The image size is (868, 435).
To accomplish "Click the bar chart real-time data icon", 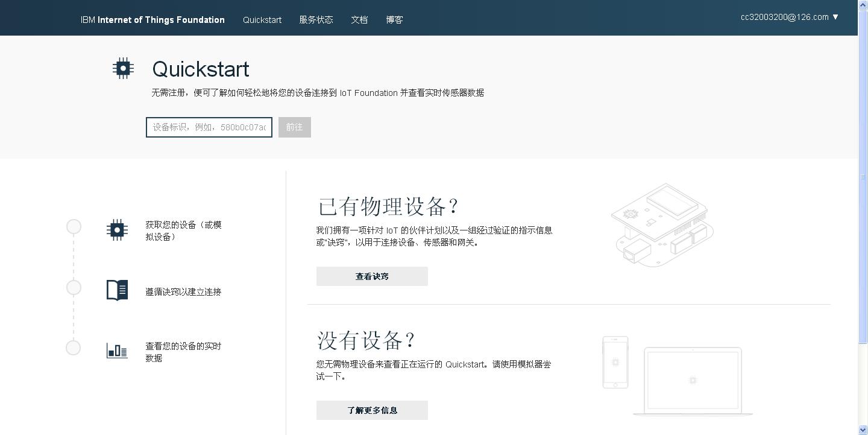I will point(117,351).
